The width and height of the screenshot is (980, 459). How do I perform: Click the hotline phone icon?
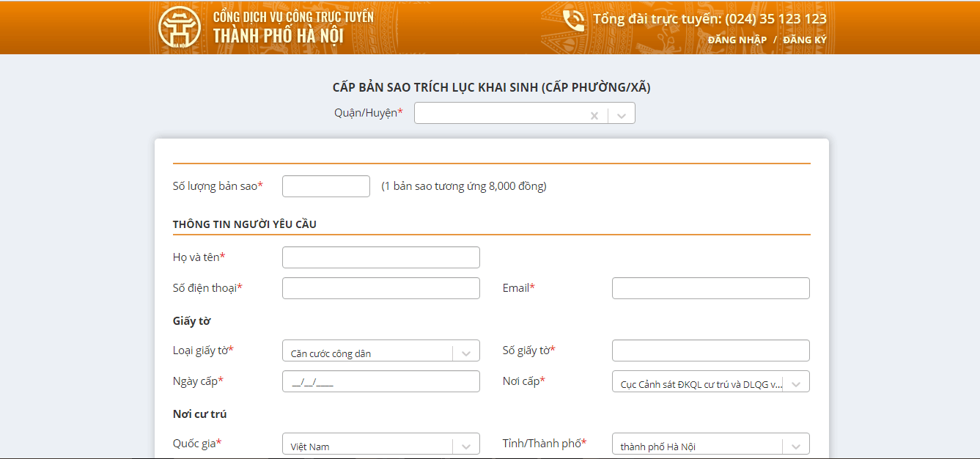(573, 21)
